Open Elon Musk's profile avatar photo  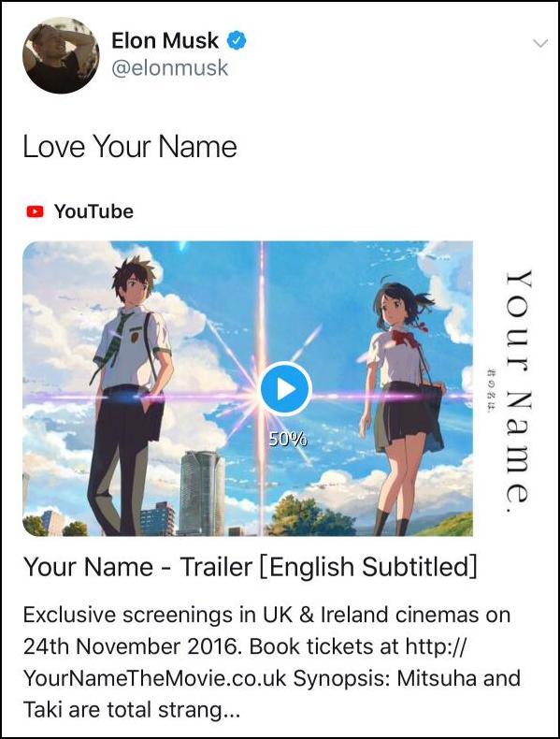coord(61,55)
